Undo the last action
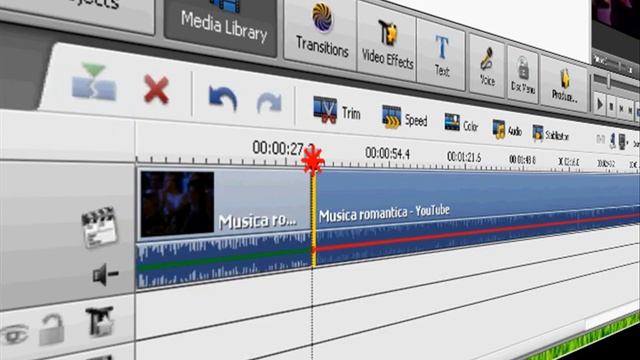 pos(222,98)
